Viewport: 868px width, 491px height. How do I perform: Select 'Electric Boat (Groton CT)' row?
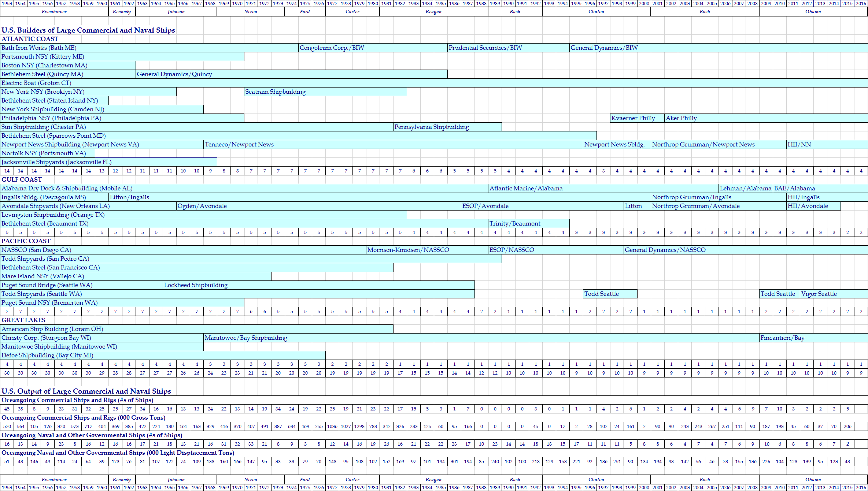[434, 83]
